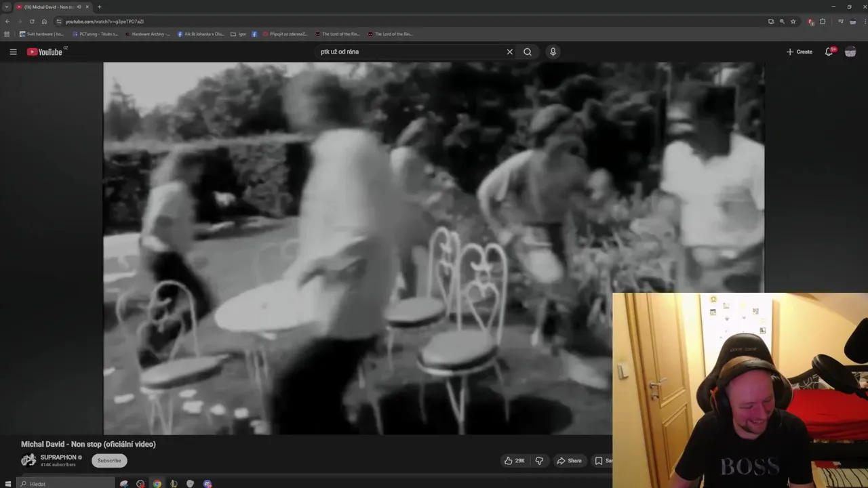Dislike the video with the thumbs-down
The image size is (868, 488).
[540, 460]
